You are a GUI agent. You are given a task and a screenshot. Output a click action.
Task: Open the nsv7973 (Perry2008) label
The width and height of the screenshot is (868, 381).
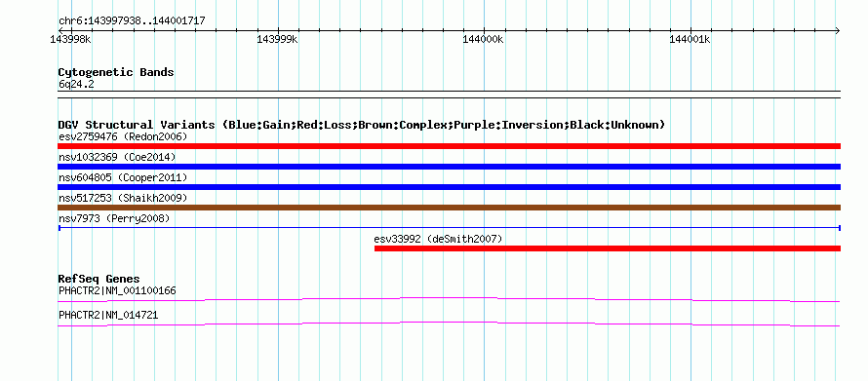pos(114,218)
